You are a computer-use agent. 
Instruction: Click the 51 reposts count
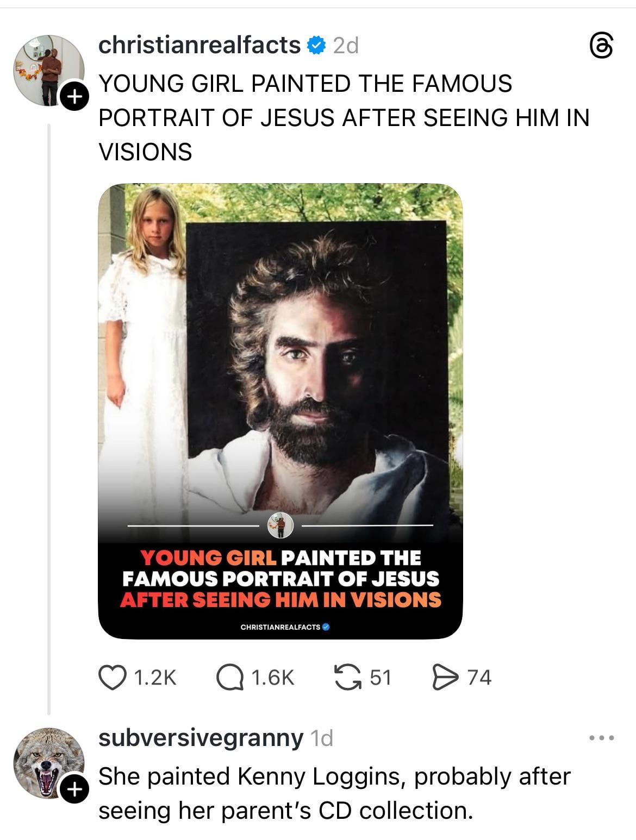point(381,678)
